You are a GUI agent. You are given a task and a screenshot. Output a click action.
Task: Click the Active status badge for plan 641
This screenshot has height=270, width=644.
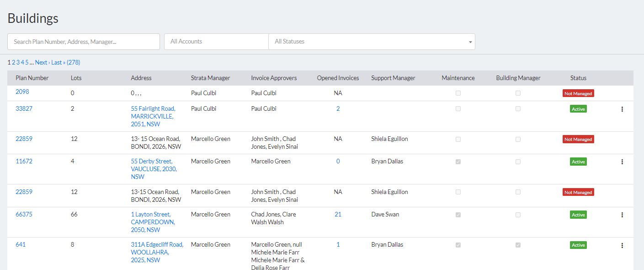pos(578,245)
